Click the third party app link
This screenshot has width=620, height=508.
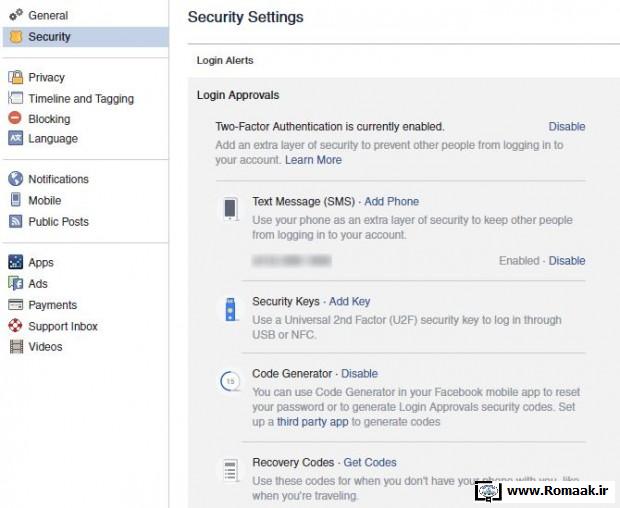tap(312, 422)
